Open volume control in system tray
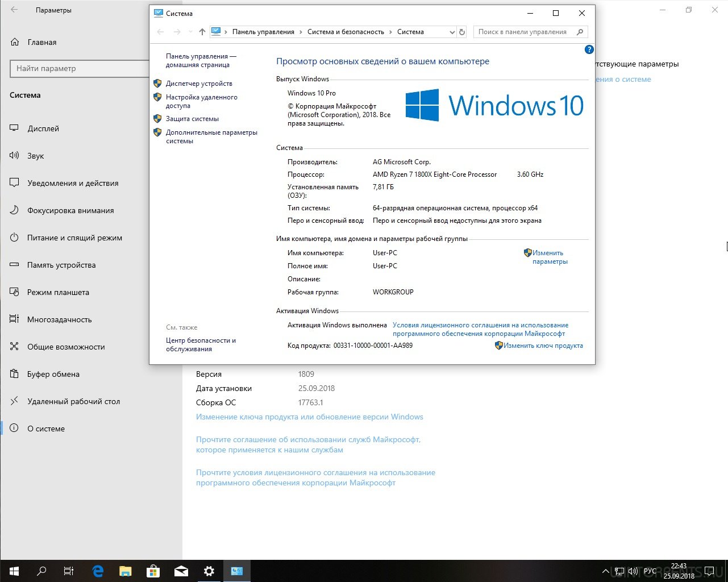 click(633, 571)
